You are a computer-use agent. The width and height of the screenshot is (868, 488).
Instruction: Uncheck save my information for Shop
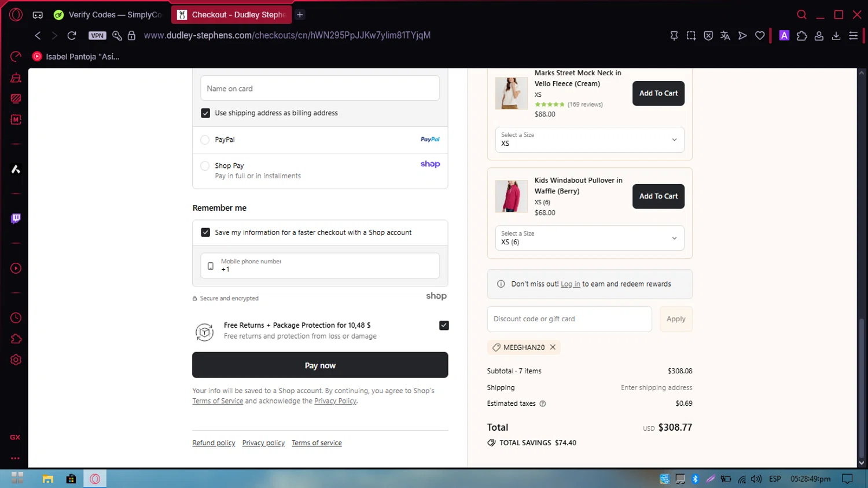click(x=205, y=232)
